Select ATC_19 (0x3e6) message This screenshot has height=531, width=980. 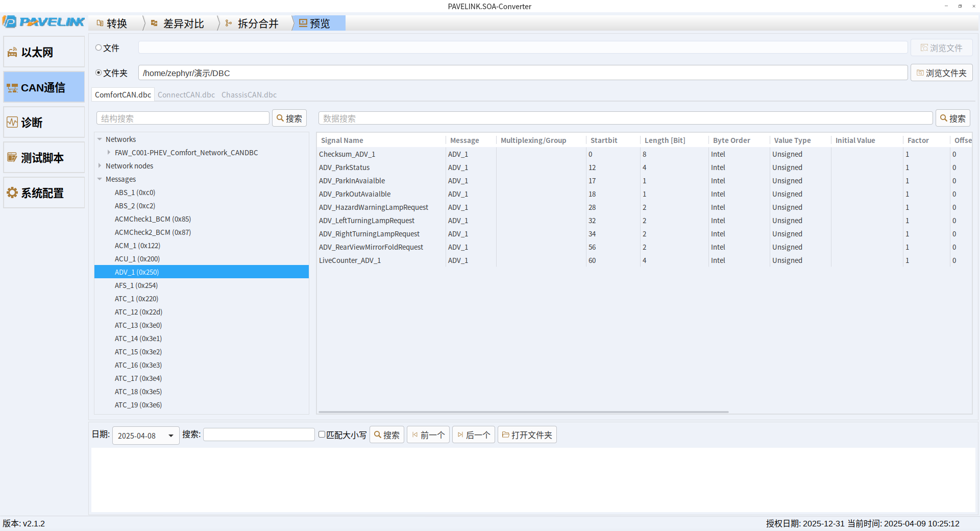[x=202, y=405]
